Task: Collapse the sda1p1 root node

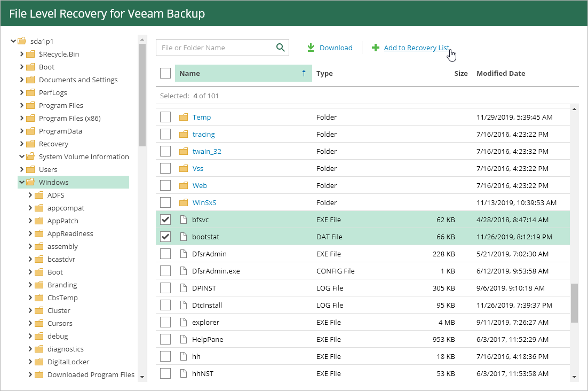Action: (13, 41)
